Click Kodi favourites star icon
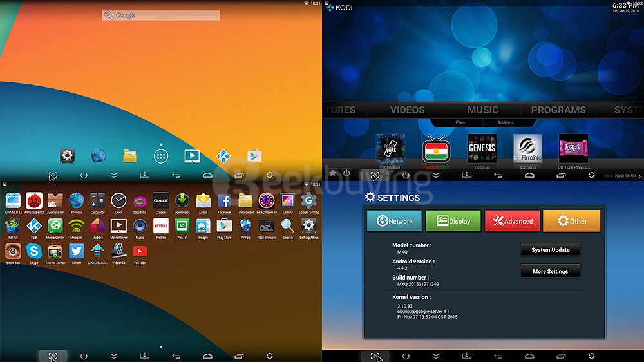This screenshot has width=644, height=362. coord(333,173)
